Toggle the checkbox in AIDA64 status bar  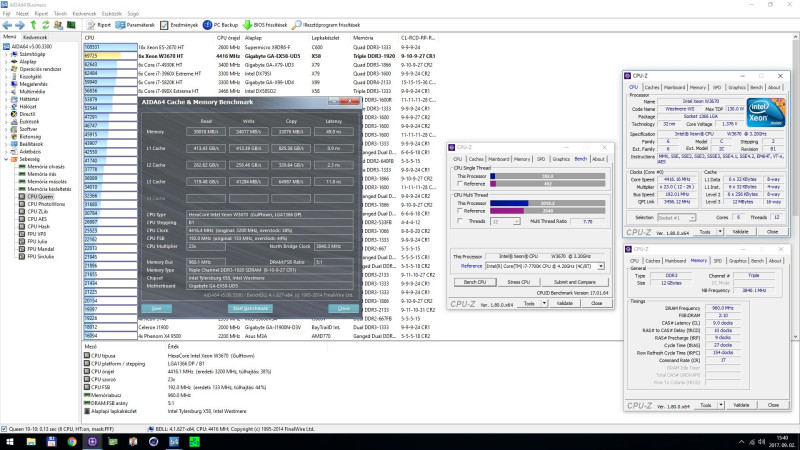tap(4, 429)
